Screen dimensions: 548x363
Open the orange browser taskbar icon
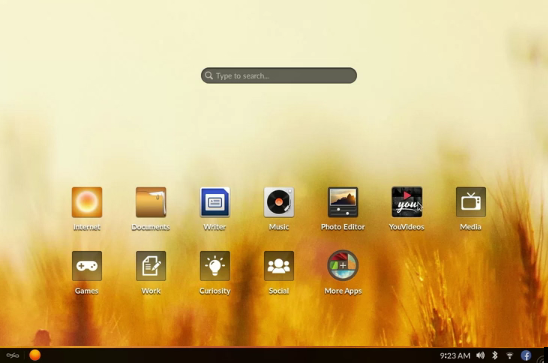pyautogui.click(x=35, y=355)
